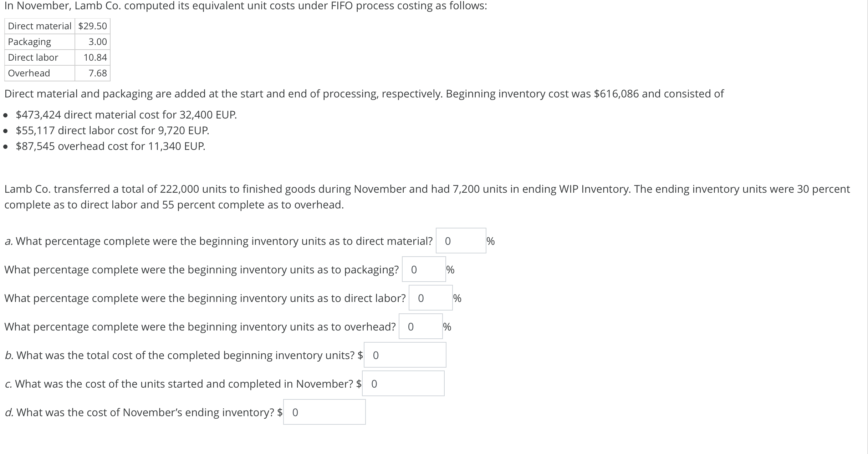Click the direct labor percentage input field
This screenshot has height=454, width=868.
pyautogui.click(x=430, y=298)
